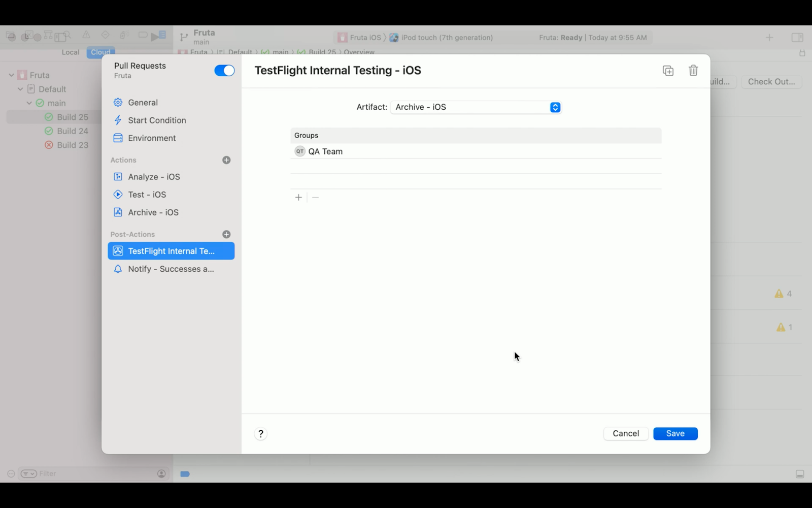This screenshot has width=812, height=508.
Task: Select the Analyze - iOS action
Action: [x=171, y=177]
